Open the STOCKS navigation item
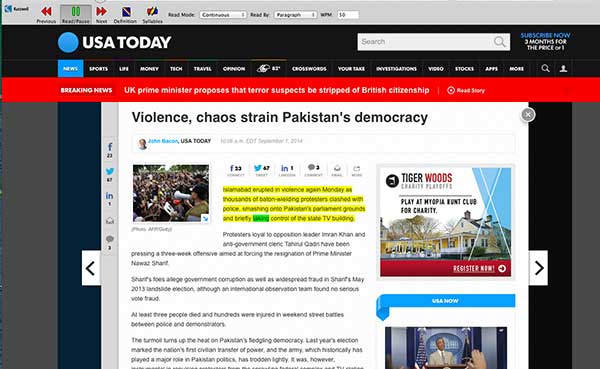This screenshot has width=600, height=369. click(x=465, y=69)
